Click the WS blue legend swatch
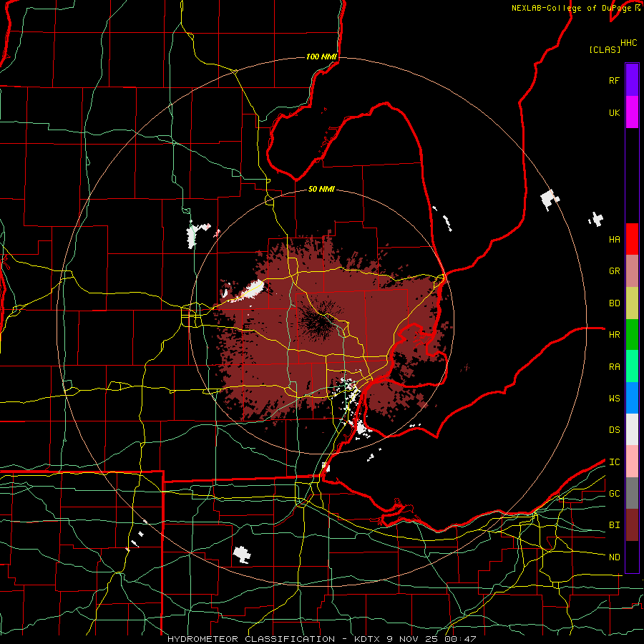The width and height of the screenshot is (644, 644). click(x=632, y=398)
